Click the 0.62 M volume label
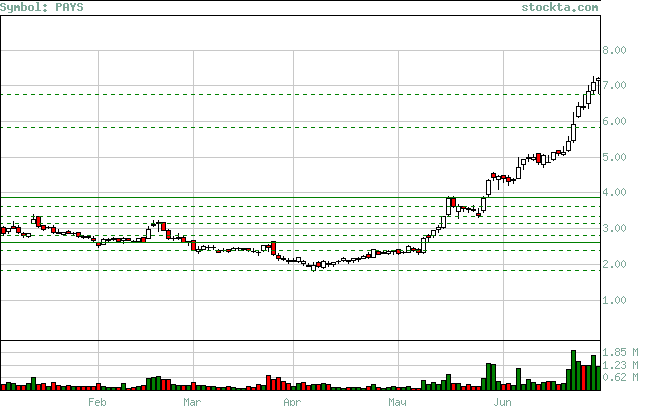 620,377
